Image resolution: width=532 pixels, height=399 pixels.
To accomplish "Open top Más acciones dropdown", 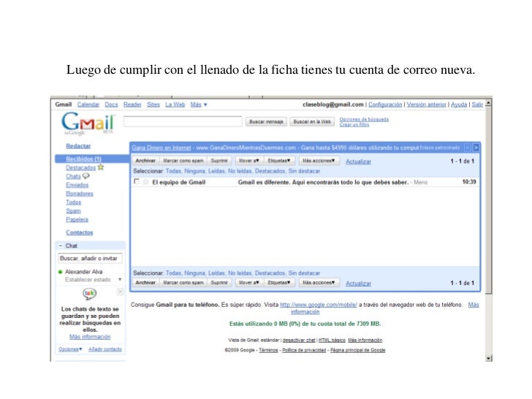I will [x=319, y=161].
